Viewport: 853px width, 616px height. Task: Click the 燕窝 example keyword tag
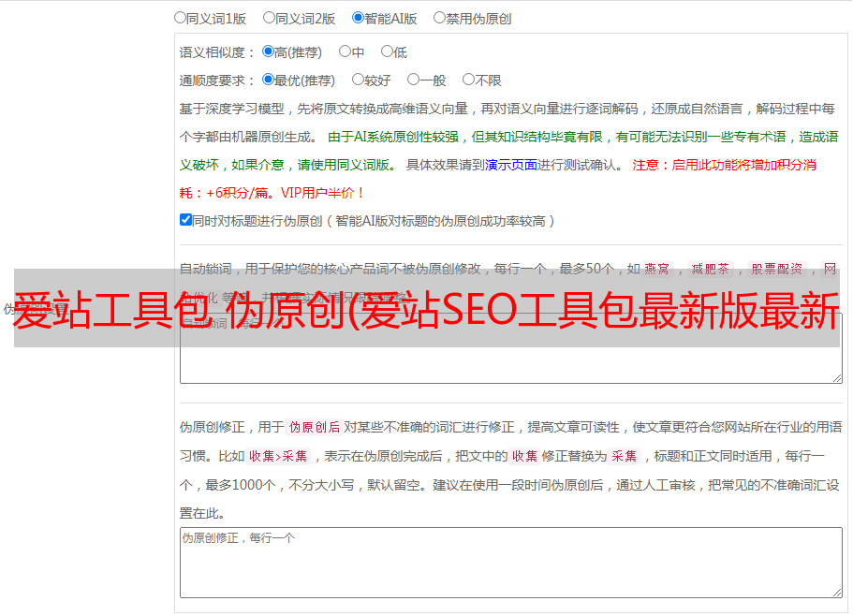point(656,269)
